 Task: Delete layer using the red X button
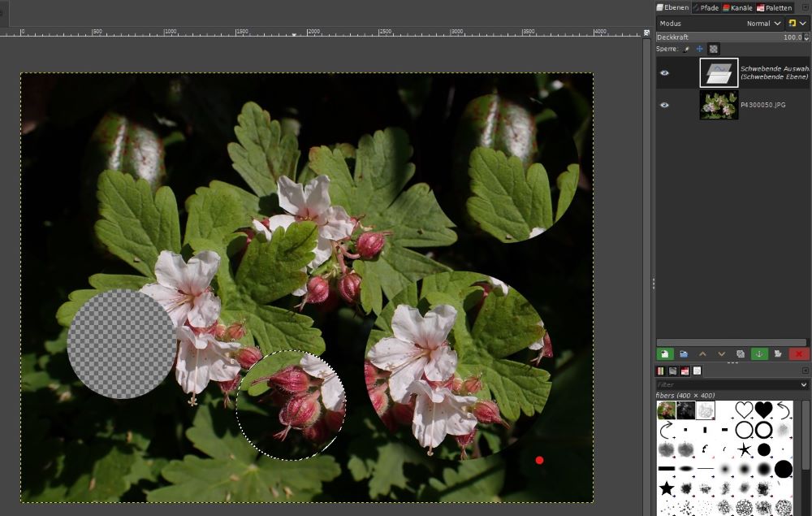pyautogui.click(x=799, y=354)
